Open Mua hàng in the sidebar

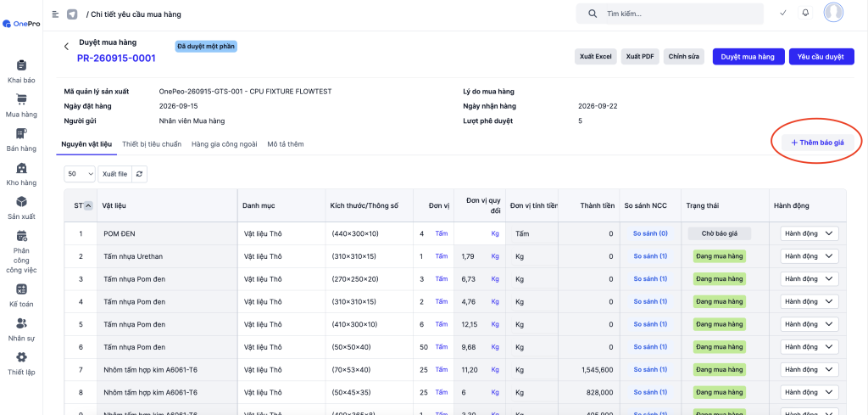click(x=21, y=106)
